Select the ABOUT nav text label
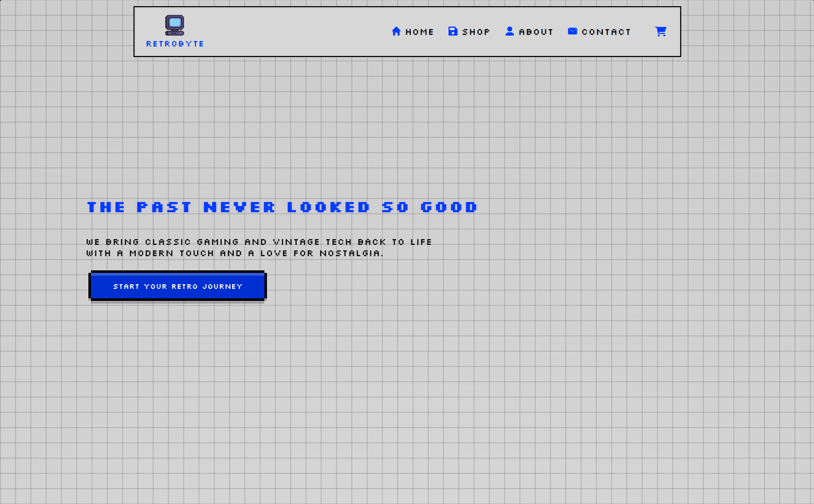 click(x=536, y=32)
